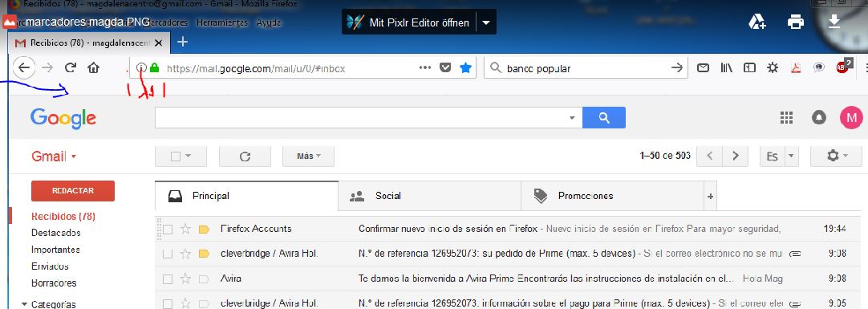Switch to the Promociones tab
The height and width of the screenshot is (309, 868).
[612, 196]
